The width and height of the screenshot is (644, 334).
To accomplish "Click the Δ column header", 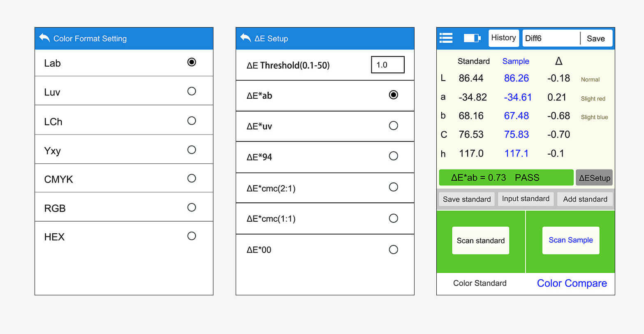I will point(558,61).
